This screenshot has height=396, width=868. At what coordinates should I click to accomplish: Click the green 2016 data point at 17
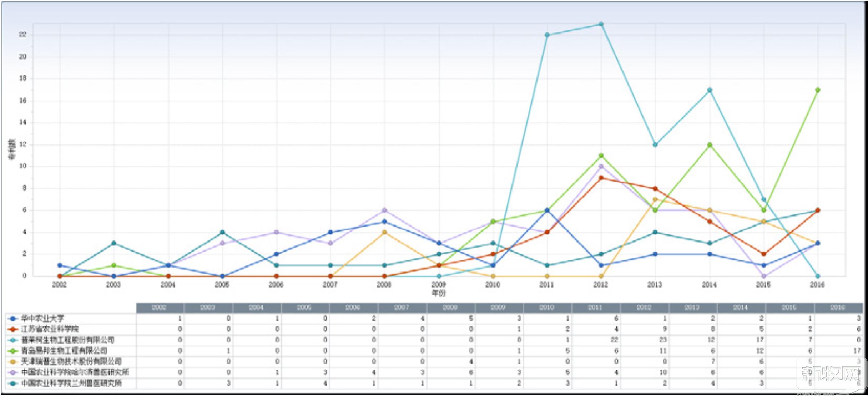pos(818,90)
